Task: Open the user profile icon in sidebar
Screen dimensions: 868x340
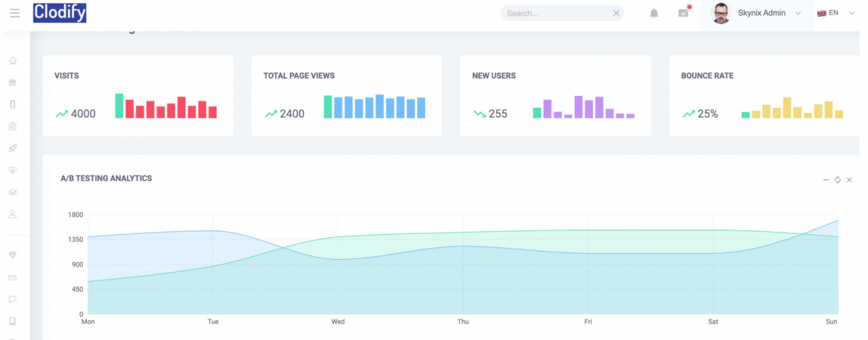Action: (x=12, y=214)
